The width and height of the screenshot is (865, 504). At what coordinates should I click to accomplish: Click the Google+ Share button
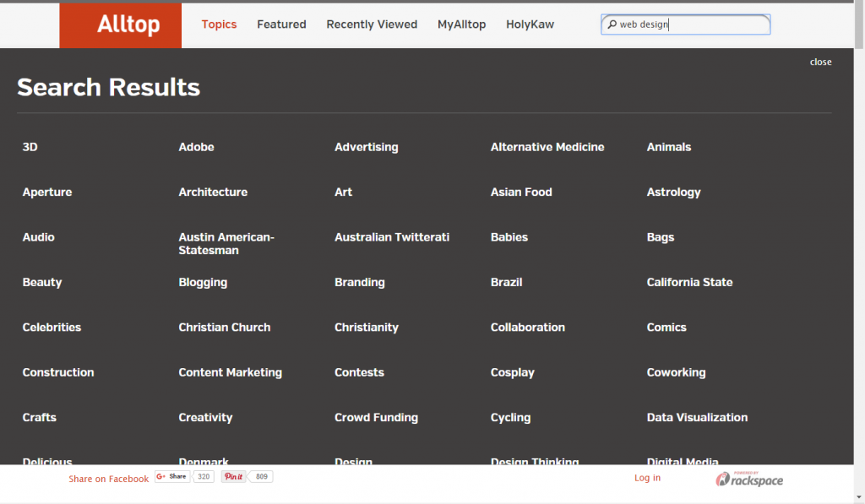click(x=172, y=476)
